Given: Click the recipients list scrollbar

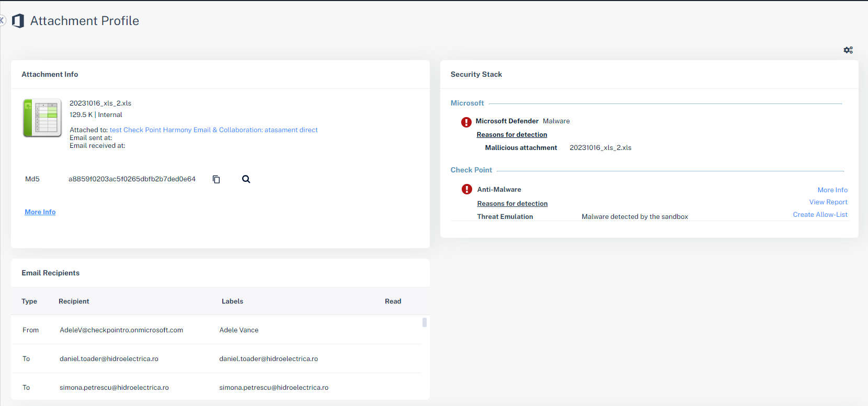Looking at the screenshot, I should (425, 322).
